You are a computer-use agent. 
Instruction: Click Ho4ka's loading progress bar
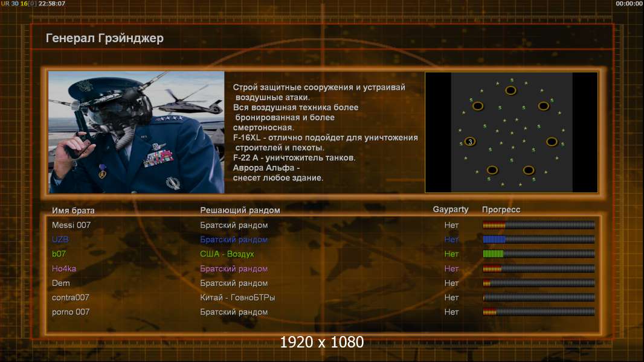point(539,268)
